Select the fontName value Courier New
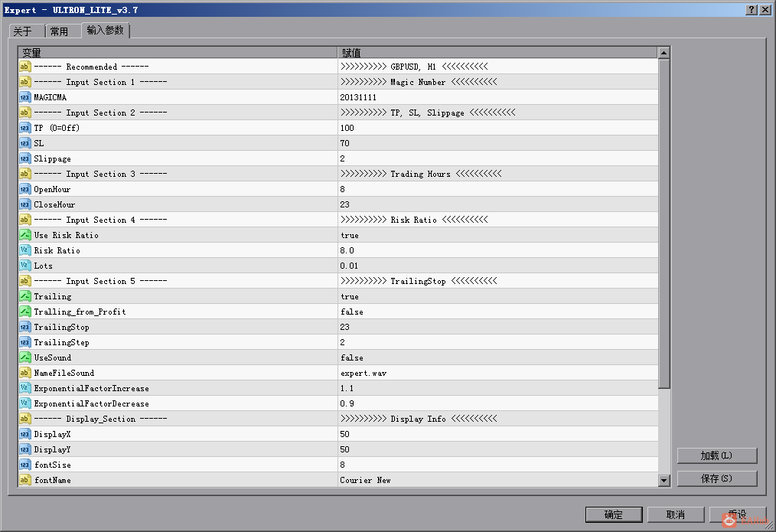The image size is (776, 532). [365, 481]
